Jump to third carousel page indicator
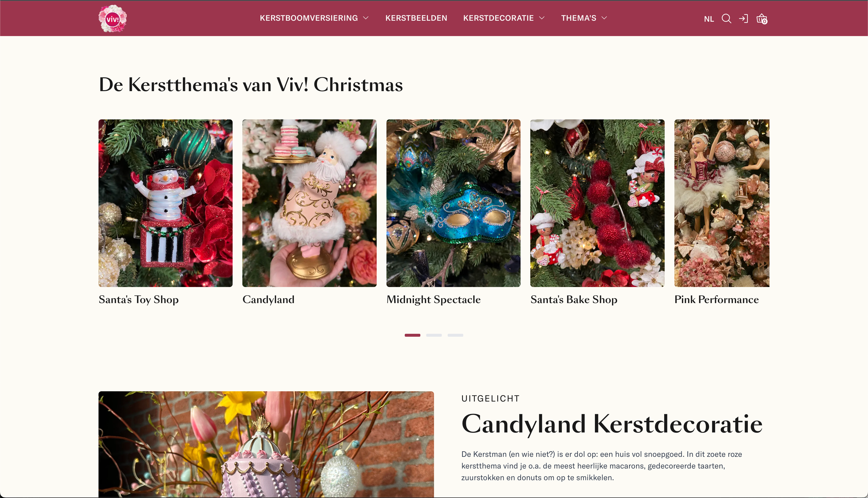The width and height of the screenshot is (868, 498). (455, 335)
